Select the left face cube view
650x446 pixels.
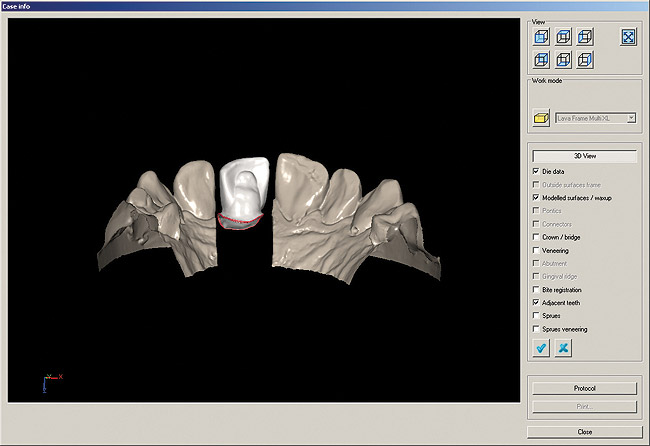point(585,37)
